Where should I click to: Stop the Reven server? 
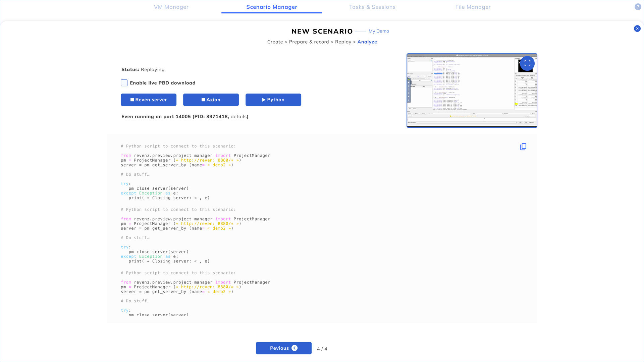pos(148,100)
